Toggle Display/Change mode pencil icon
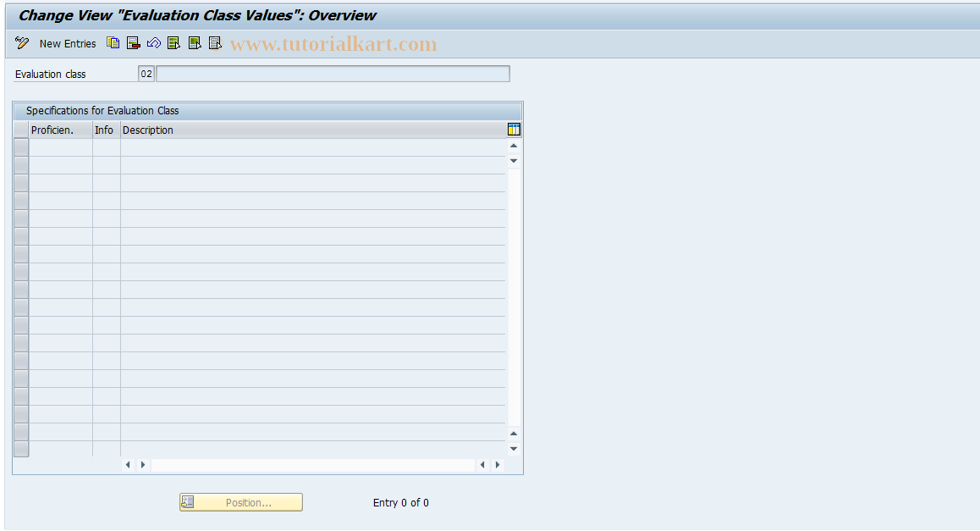The height and width of the screenshot is (531, 980). click(x=22, y=43)
